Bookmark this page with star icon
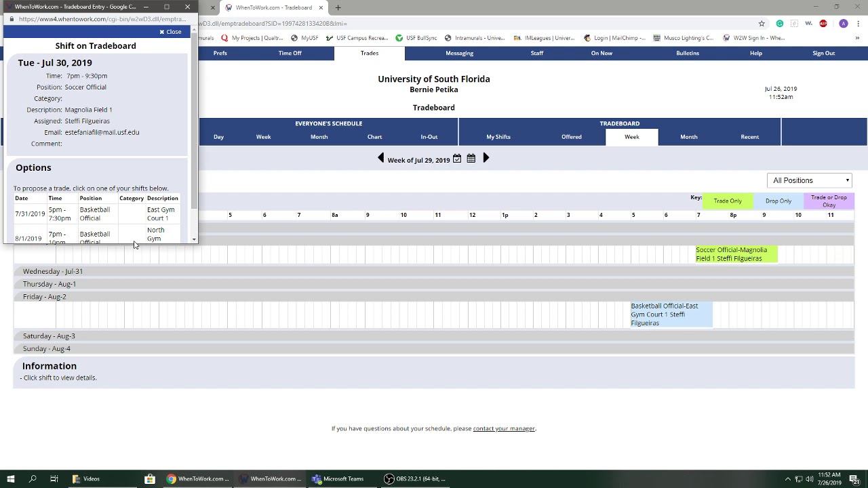868x488 pixels. tap(762, 23)
